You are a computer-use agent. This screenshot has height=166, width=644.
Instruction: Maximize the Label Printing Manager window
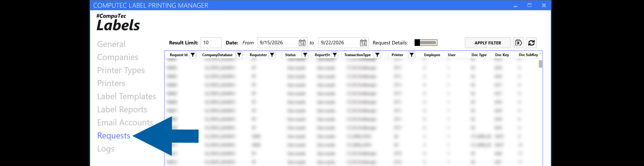(529, 5)
